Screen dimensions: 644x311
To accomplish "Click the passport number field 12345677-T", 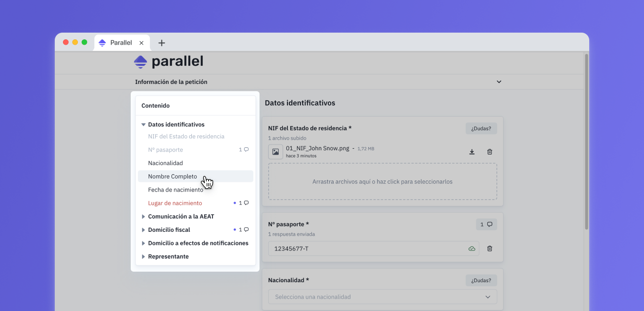I will (x=373, y=249).
